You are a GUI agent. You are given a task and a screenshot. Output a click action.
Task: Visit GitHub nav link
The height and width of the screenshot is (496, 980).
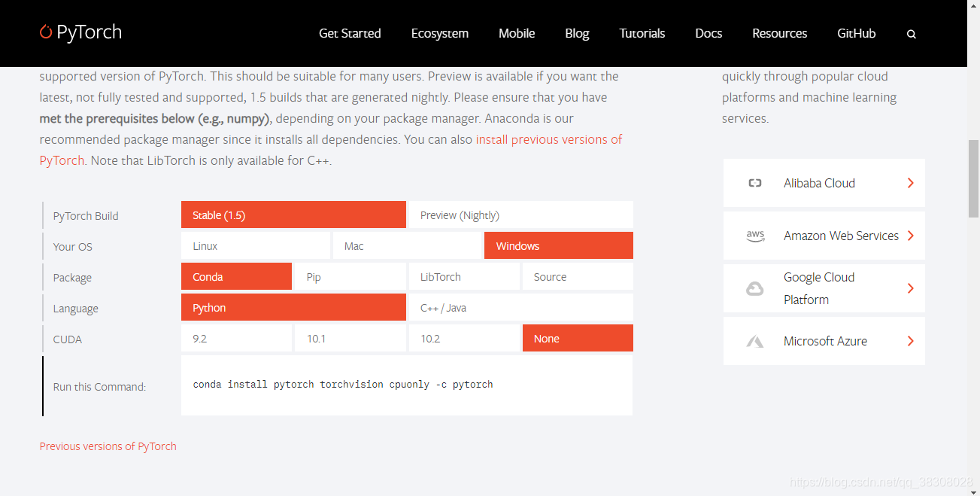click(x=857, y=33)
